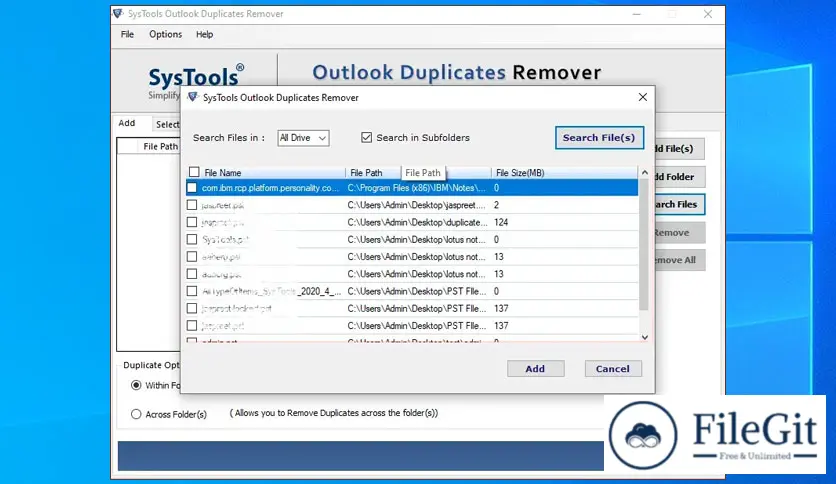Click the Cancel button in dialog
The image size is (836, 484).
coord(613,368)
